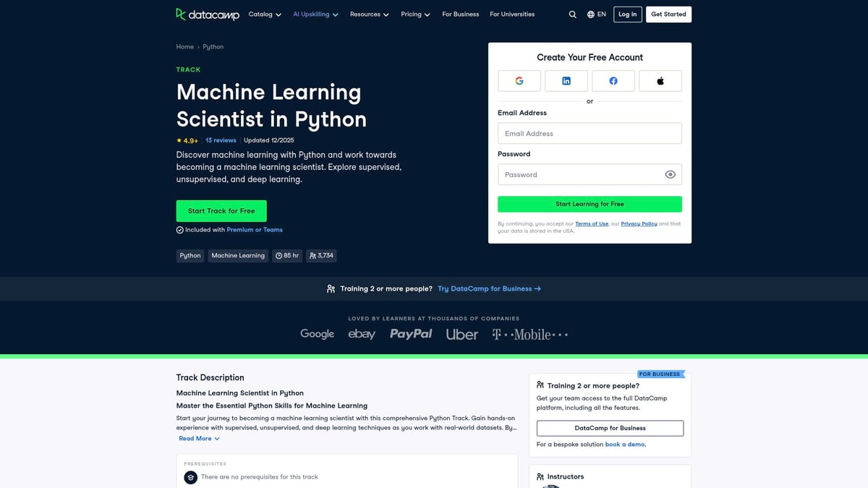Open the Privacy Policy link
868x488 pixels.
[x=639, y=224]
